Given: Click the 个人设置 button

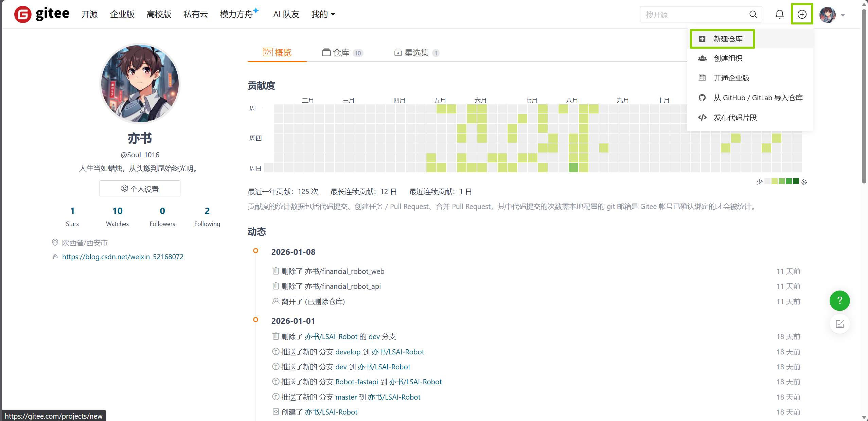Looking at the screenshot, I should 139,188.
